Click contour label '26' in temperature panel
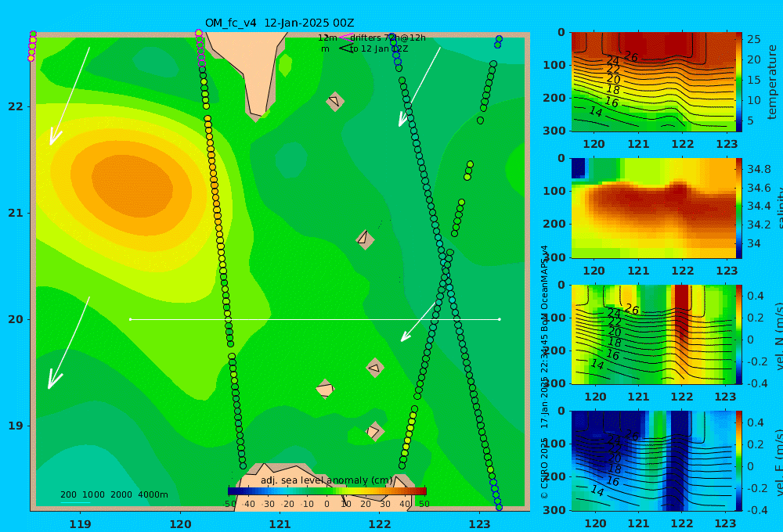 [631, 57]
